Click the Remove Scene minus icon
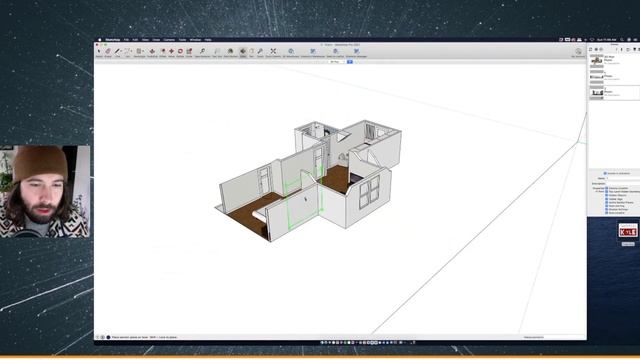Image resolution: width=640 pixels, height=360 pixels. 601,49
